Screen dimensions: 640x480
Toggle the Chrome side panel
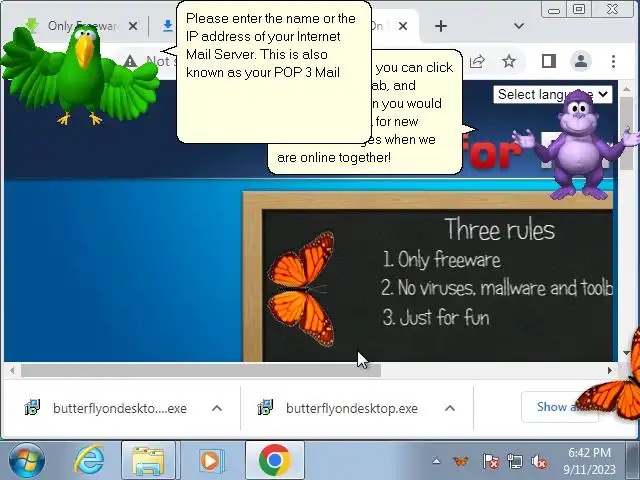[549, 61]
